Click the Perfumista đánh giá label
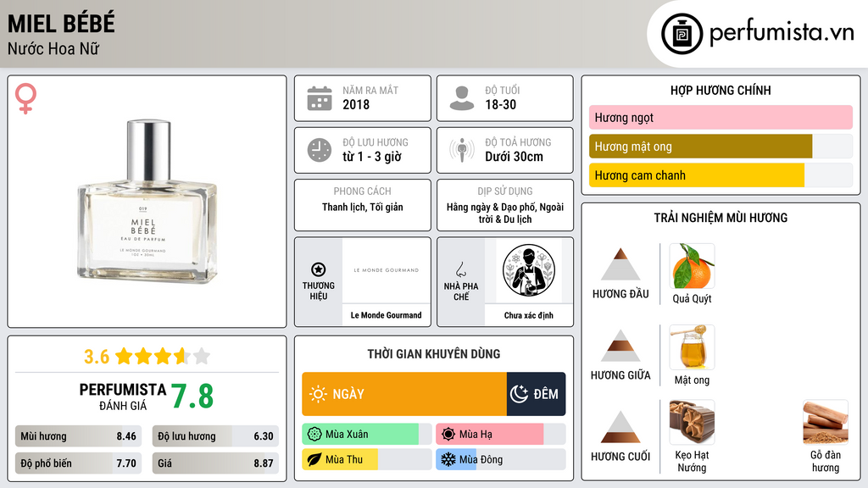 pyautogui.click(x=122, y=396)
